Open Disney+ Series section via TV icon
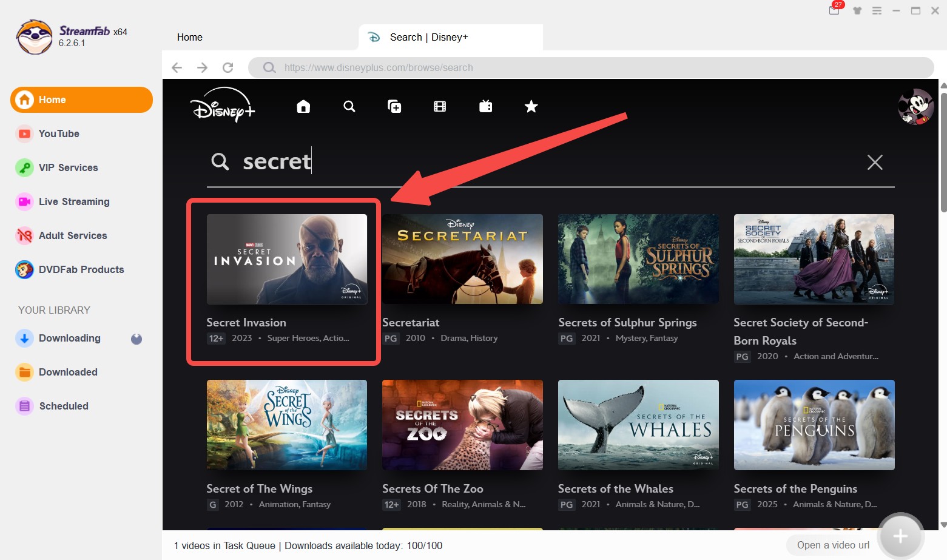 point(485,106)
